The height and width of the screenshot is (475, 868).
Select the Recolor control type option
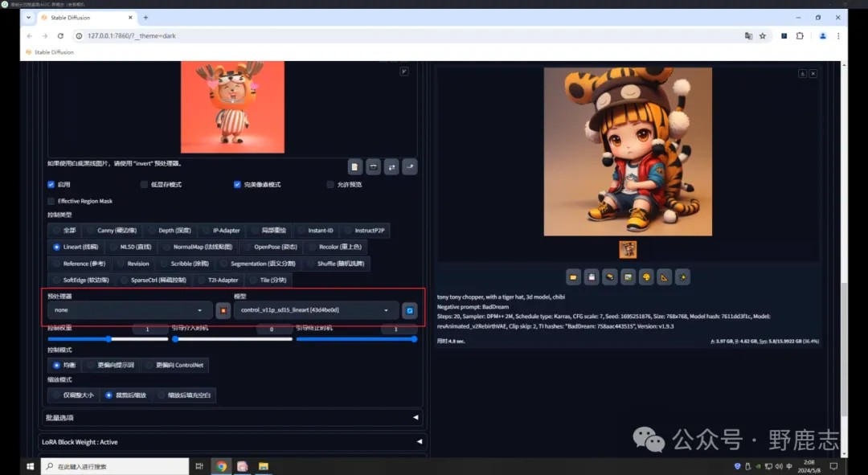point(335,247)
